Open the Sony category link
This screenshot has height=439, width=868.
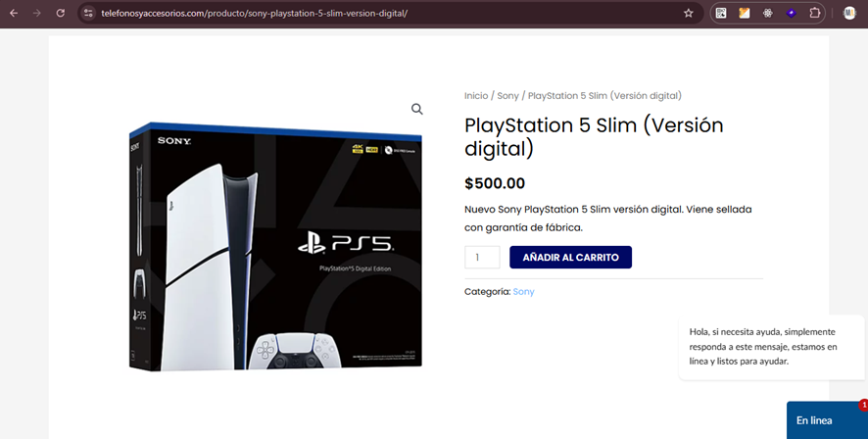coord(524,292)
